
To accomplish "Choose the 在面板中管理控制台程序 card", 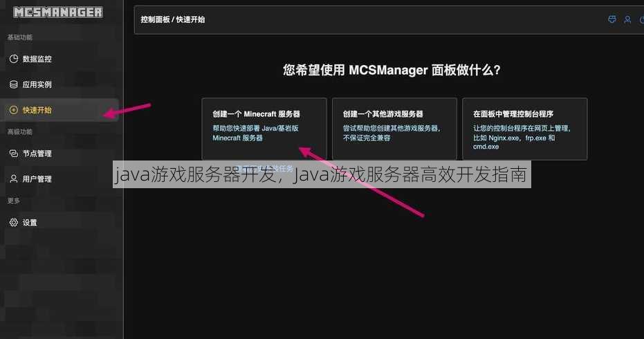I will pos(524,129).
